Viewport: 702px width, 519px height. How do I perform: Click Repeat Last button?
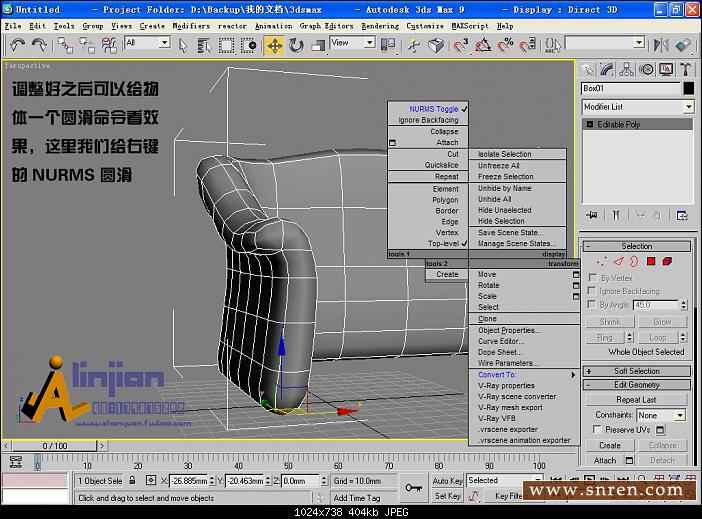coord(636,399)
